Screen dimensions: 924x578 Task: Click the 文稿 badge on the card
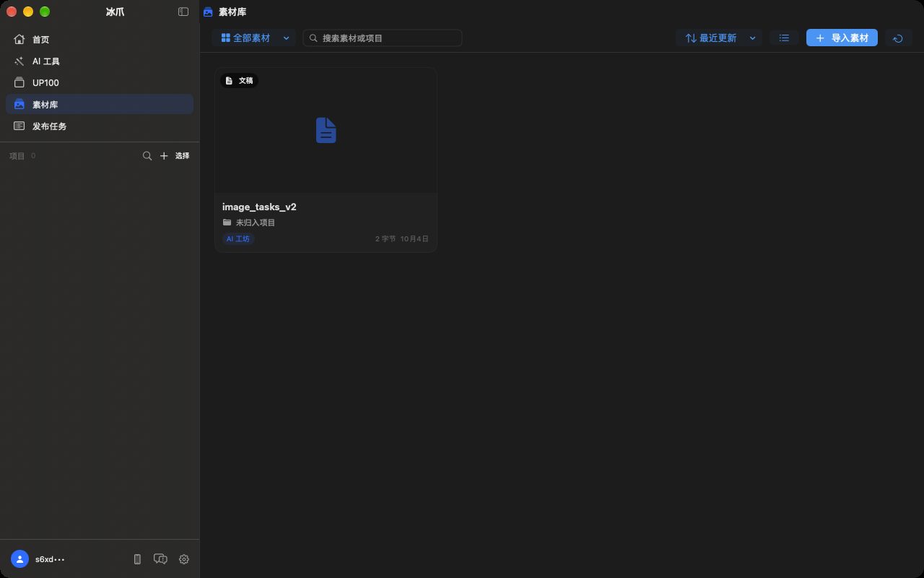tap(239, 81)
